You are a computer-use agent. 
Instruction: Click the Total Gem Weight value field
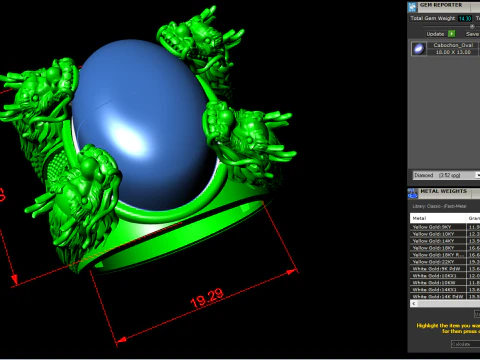465,18
